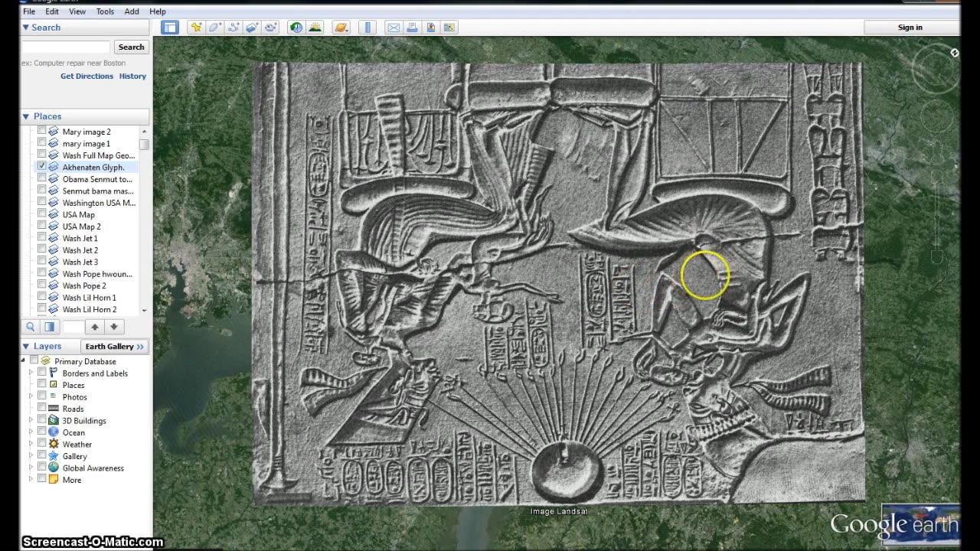980x551 pixels.
Task: Click View in Google Maps icon
Action: [x=449, y=28]
